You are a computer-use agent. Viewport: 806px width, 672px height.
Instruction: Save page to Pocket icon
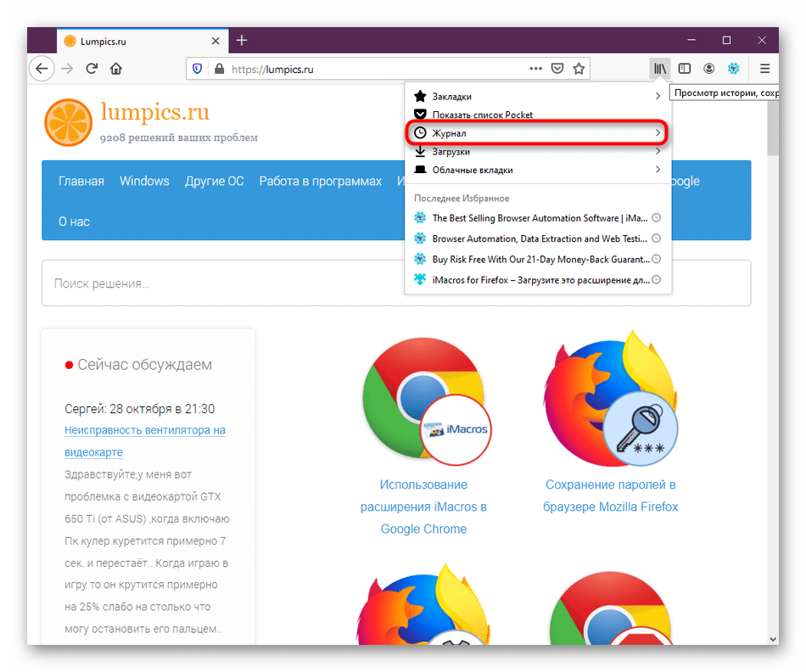(557, 69)
